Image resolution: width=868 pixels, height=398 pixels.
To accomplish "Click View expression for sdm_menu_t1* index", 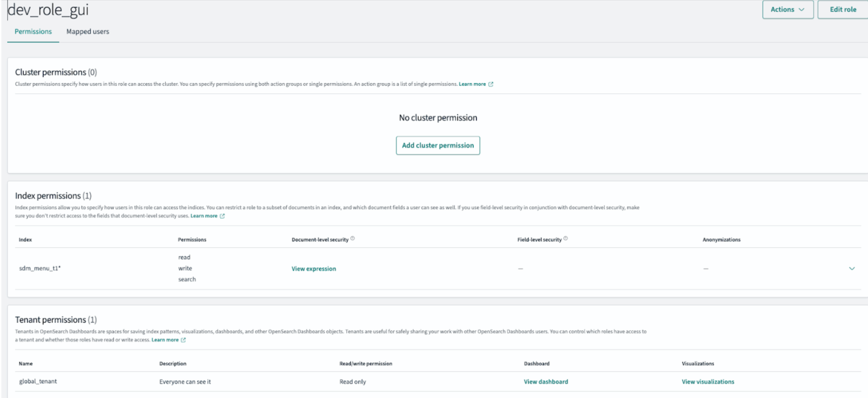I will (313, 269).
